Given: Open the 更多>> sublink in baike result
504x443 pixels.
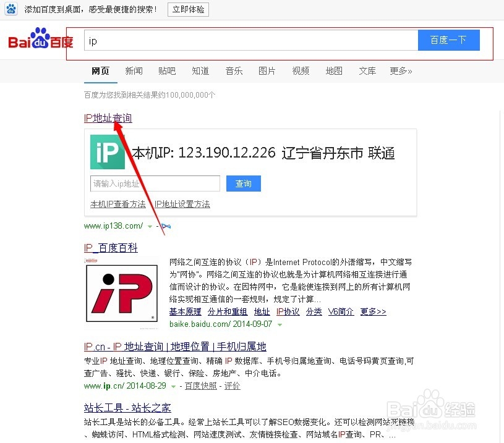Looking at the screenshot, I should click(x=373, y=311).
